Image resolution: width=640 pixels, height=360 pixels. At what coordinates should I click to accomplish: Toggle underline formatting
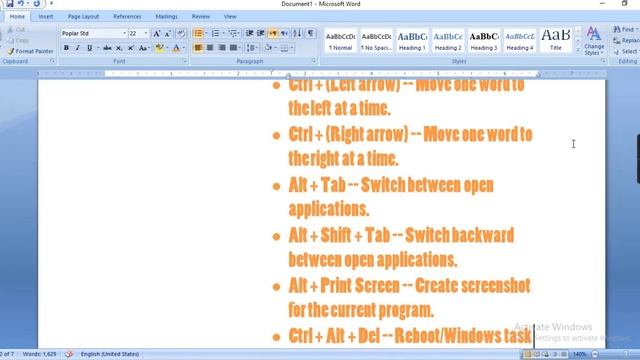coord(89,48)
